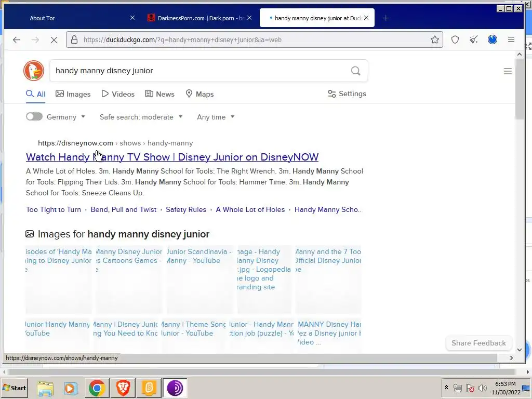
Task: Show hidden system tray icons
Action: (x=446, y=388)
